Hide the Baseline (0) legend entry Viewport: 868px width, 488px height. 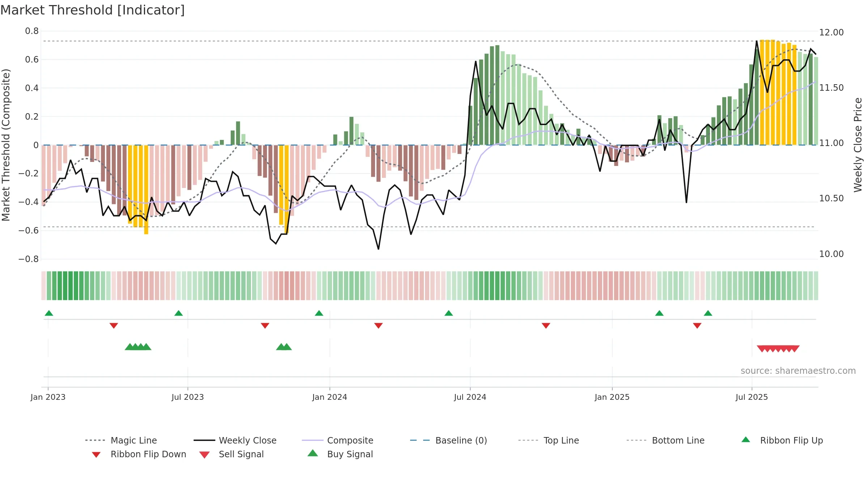tap(448, 440)
